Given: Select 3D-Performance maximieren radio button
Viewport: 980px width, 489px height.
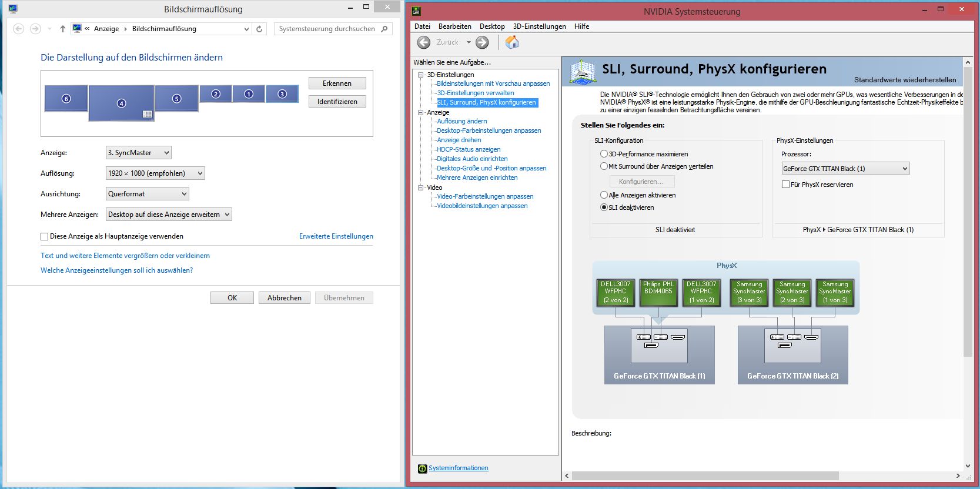Looking at the screenshot, I should [x=604, y=154].
